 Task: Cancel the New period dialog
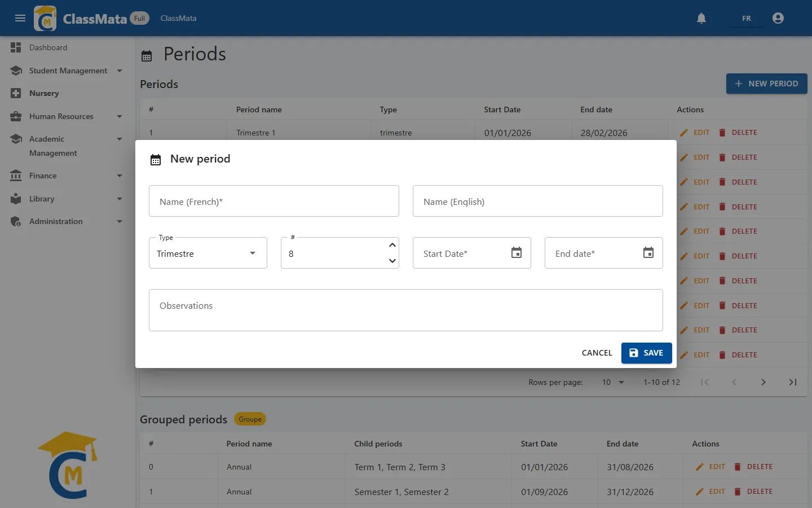[x=597, y=353]
